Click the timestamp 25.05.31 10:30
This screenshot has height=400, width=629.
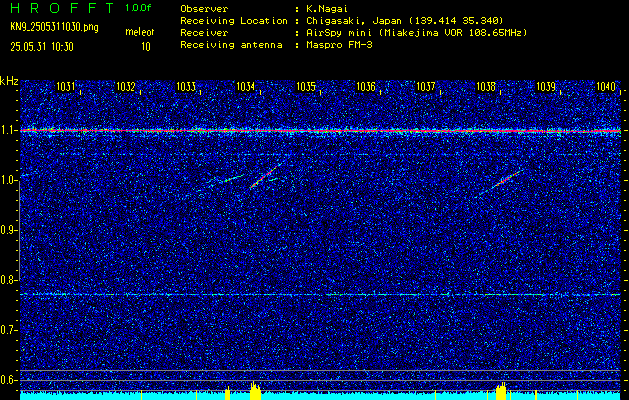point(42,47)
